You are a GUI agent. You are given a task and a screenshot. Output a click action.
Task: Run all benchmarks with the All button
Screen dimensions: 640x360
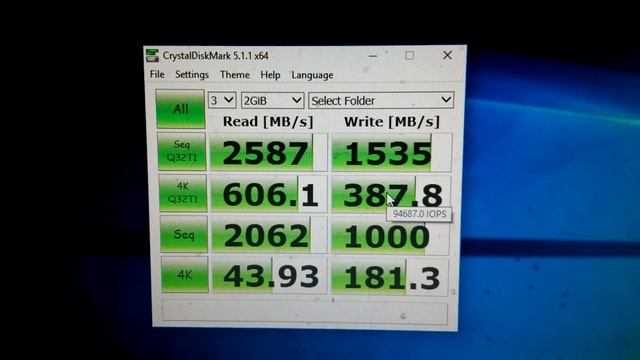(180, 109)
